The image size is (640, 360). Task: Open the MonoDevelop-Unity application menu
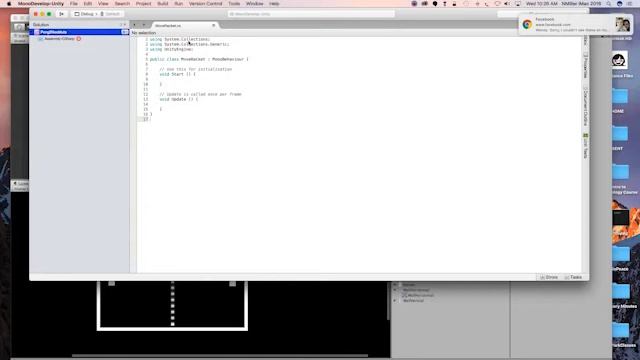(x=41, y=4)
